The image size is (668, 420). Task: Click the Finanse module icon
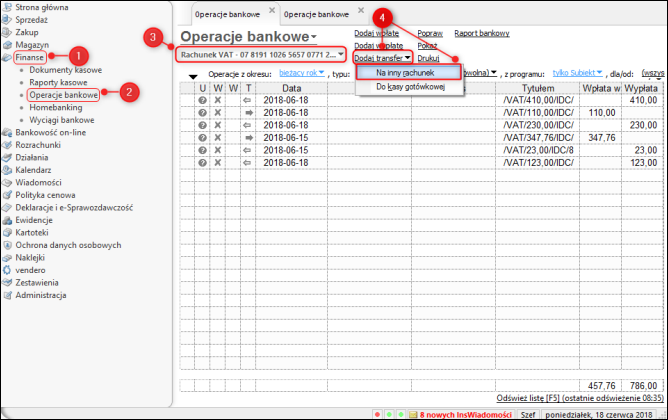pos(7,57)
